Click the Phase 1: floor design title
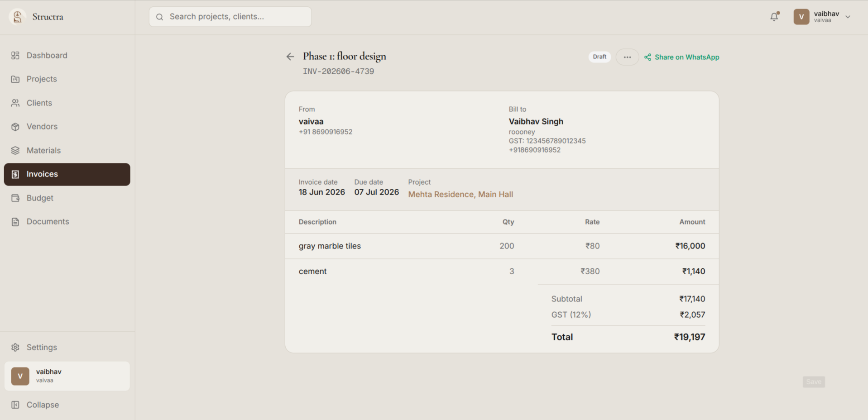The height and width of the screenshot is (420, 868). [345, 56]
